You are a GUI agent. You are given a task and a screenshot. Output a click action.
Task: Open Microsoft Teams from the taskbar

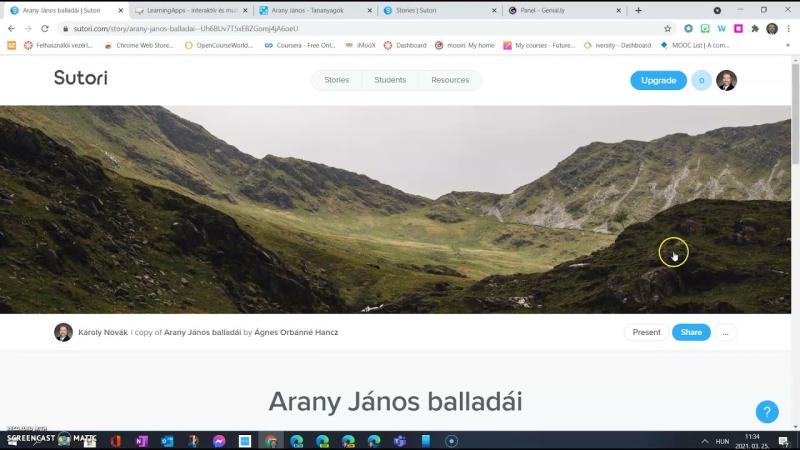point(399,441)
